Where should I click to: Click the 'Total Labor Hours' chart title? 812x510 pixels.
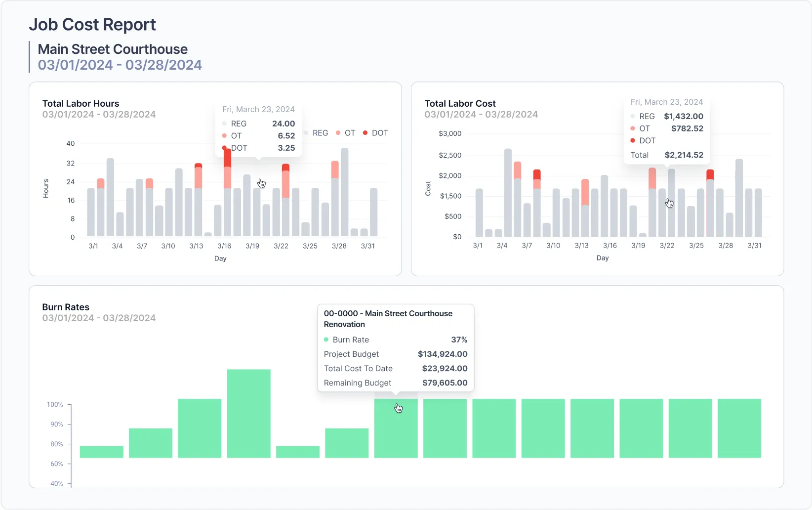81,103
